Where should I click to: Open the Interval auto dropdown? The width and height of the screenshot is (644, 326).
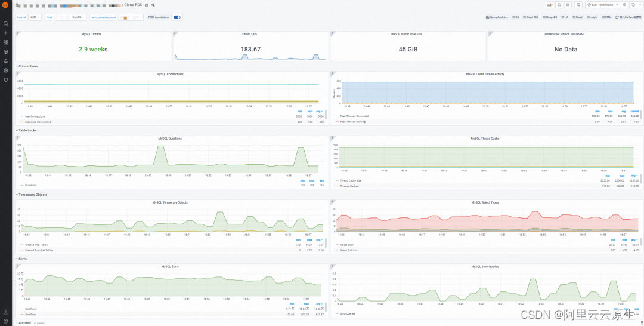tap(35, 17)
